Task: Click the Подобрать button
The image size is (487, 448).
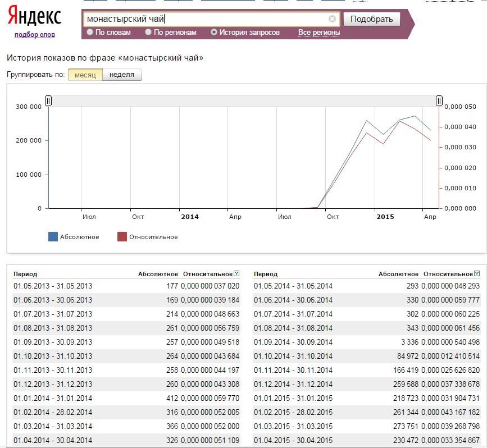Action: point(372,19)
